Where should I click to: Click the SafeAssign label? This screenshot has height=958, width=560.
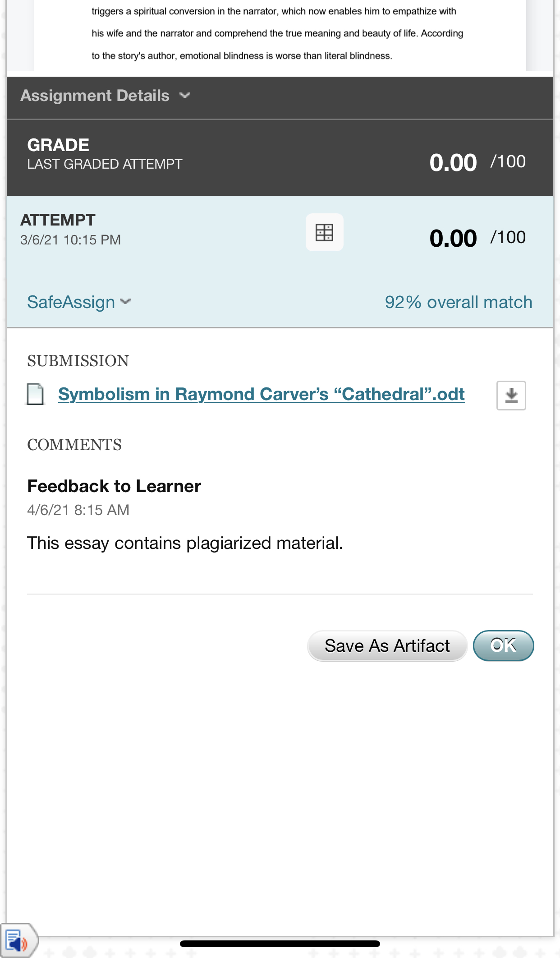tap(71, 302)
